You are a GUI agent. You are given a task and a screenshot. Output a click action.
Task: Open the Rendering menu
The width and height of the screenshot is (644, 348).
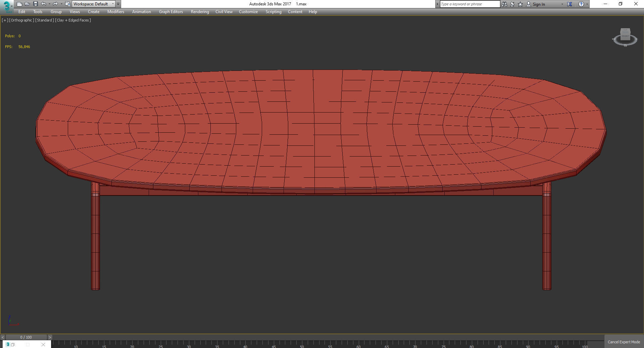tap(200, 12)
